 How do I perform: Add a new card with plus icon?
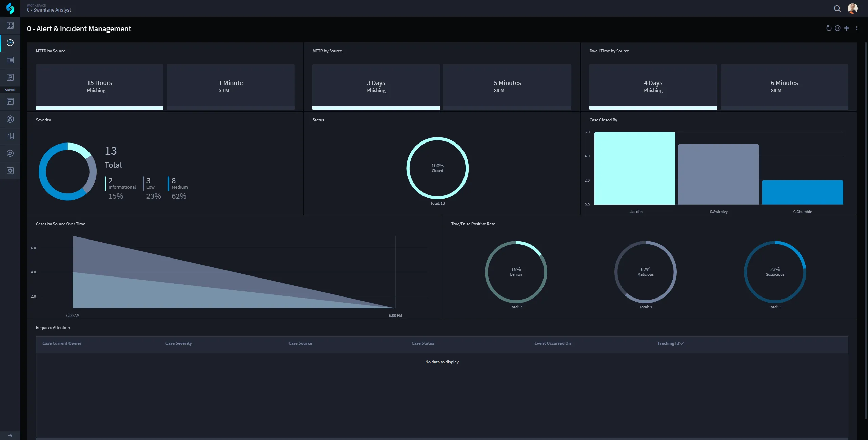pos(847,28)
